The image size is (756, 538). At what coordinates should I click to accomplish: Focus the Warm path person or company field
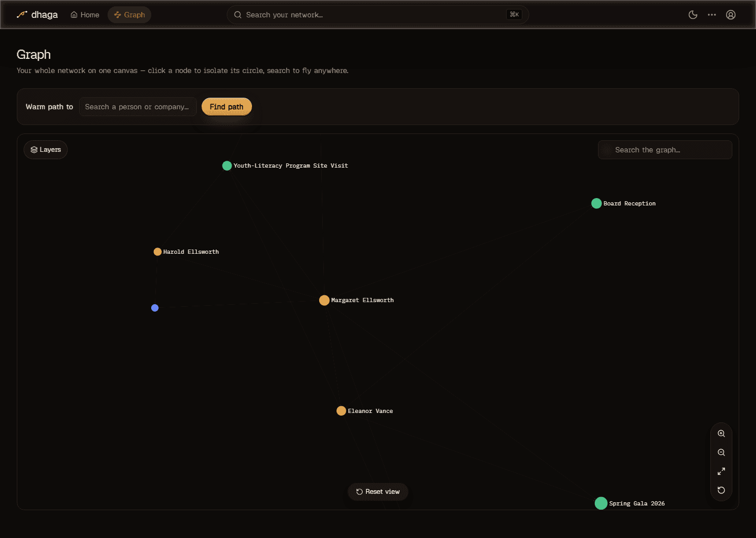[138, 107]
